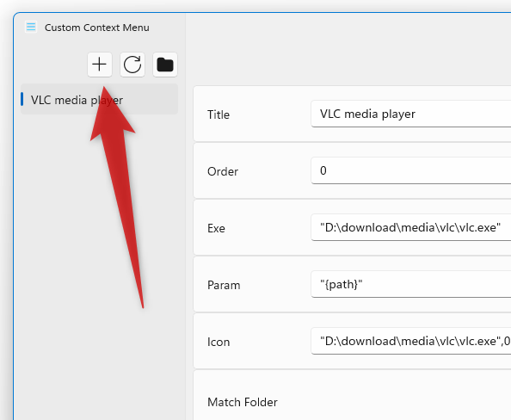Select the Exe label text
This screenshot has height=420, width=511.
click(x=216, y=228)
